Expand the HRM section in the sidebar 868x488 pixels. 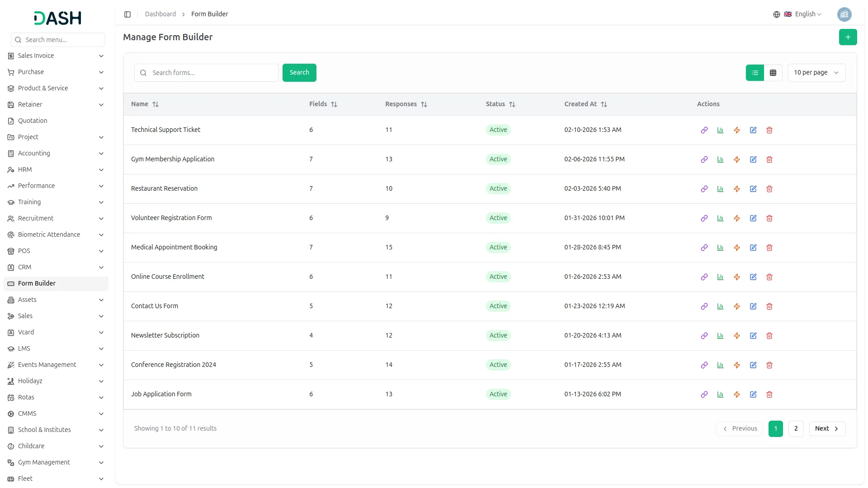(x=56, y=169)
